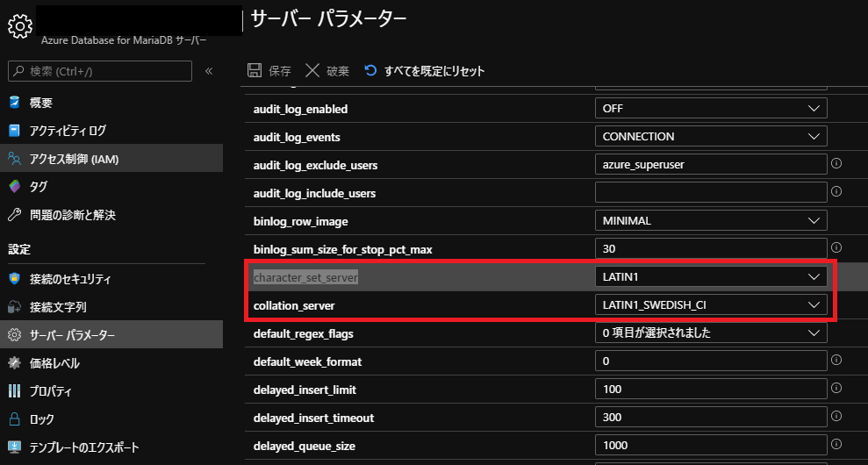Expand the collation_server dropdown
The image size is (868, 465).
(x=710, y=305)
